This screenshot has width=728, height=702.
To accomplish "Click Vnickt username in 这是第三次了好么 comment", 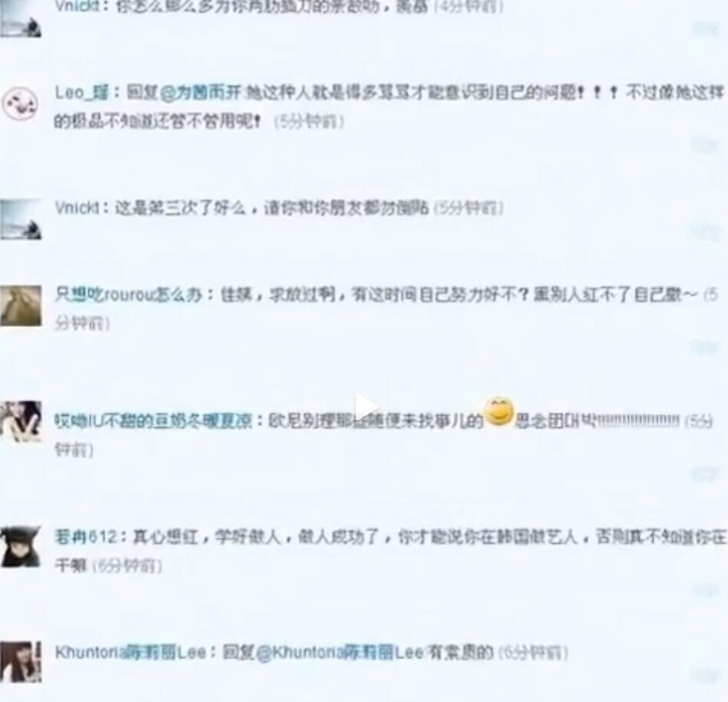I will (x=77, y=207).
